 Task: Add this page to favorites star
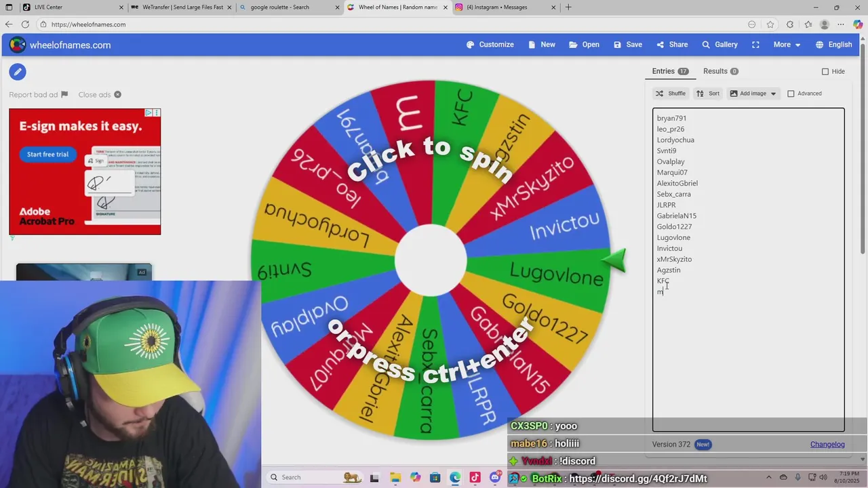770,24
